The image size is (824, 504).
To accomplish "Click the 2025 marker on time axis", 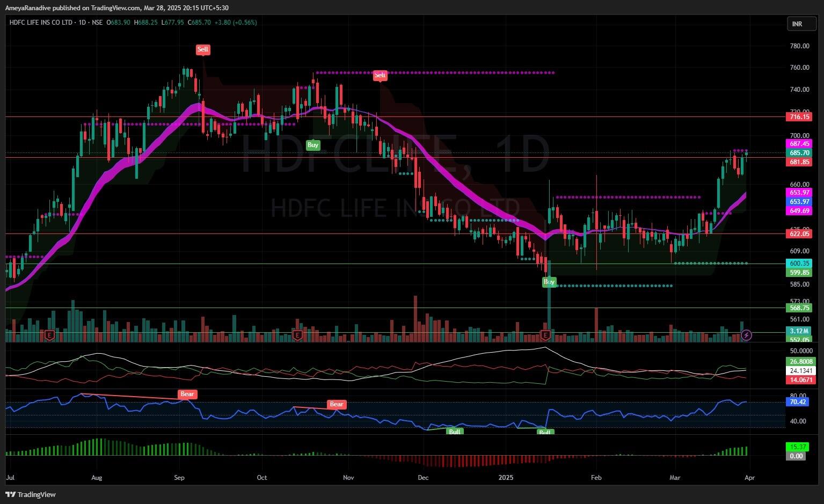I will coord(506,478).
